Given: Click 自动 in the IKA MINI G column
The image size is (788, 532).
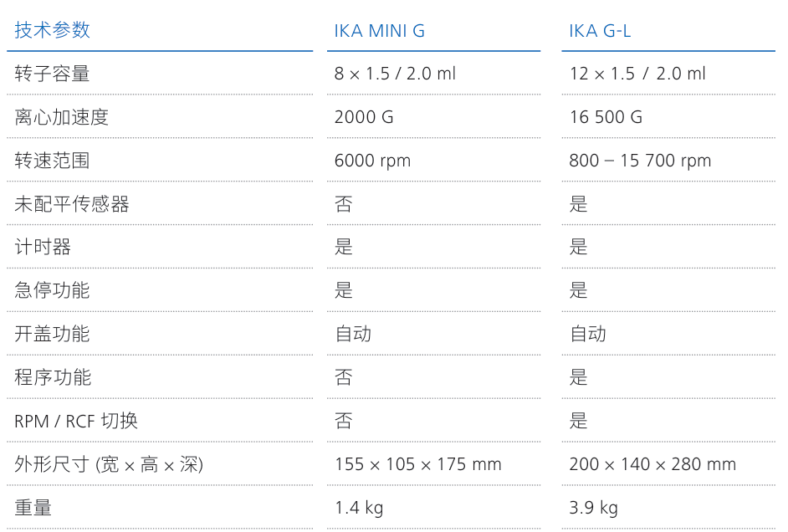Looking at the screenshot, I should [x=353, y=334].
